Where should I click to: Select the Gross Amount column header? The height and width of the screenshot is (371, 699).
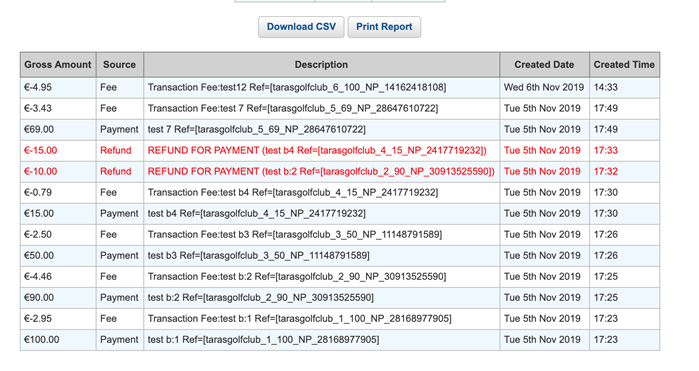tap(58, 65)
